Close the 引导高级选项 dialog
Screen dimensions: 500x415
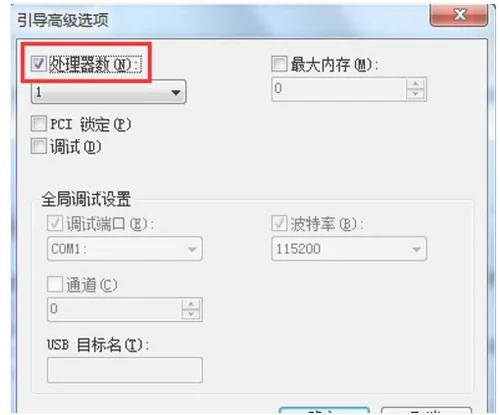pos(459,14)
